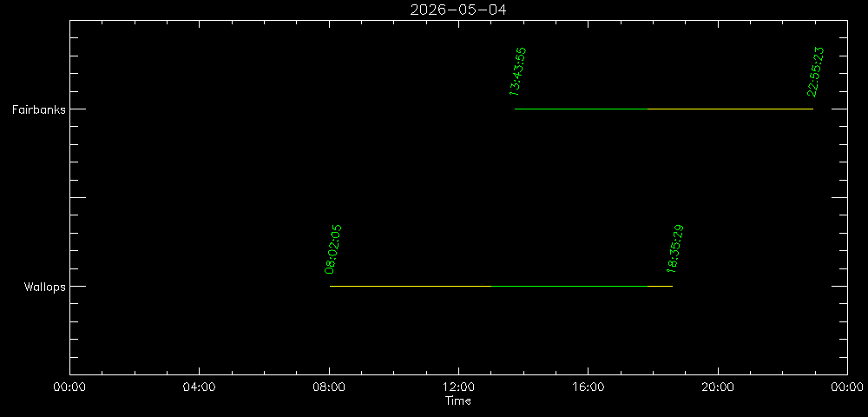Screen dimensions: 868x417
Task: Click the start point of the Fairbanks line
Action: pos(516,109)
